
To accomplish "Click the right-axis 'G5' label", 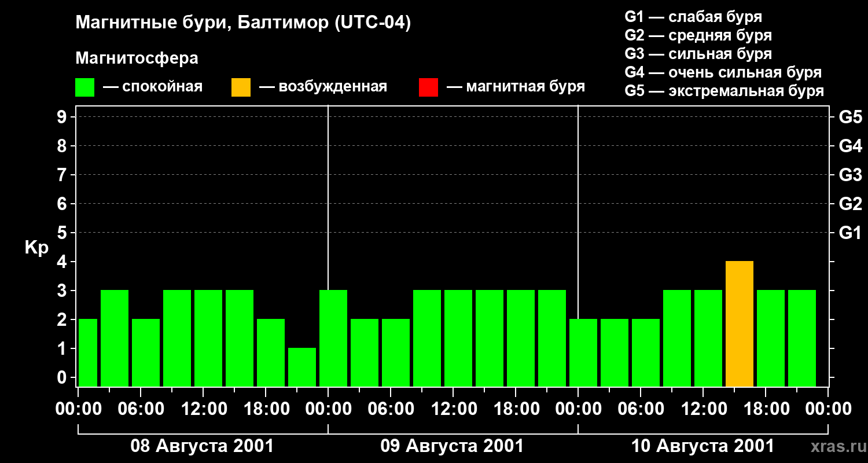I will click(x=850, y=117).
